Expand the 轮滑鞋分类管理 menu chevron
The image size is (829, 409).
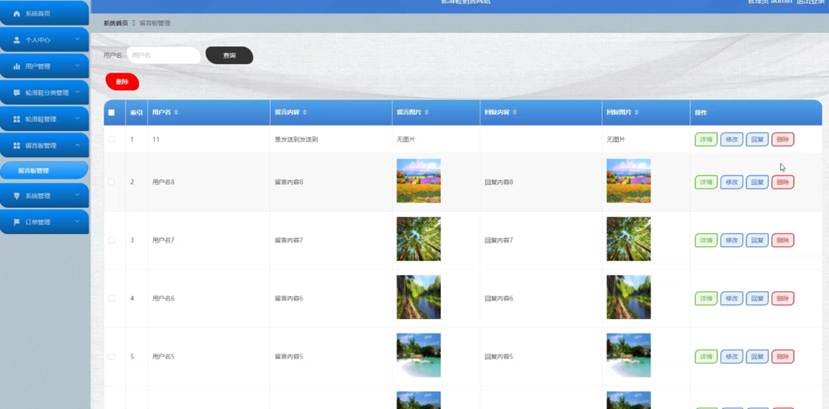click(78, 92)
